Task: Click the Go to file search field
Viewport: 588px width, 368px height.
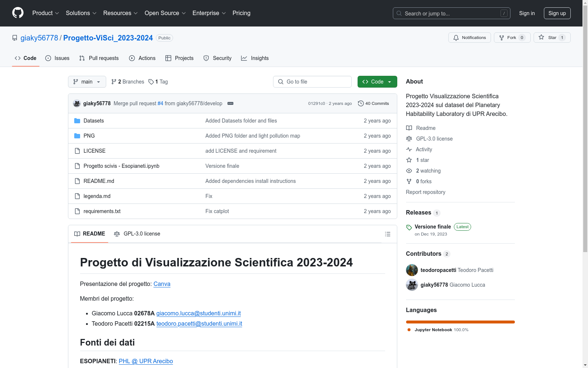Action: click(312, 82)
